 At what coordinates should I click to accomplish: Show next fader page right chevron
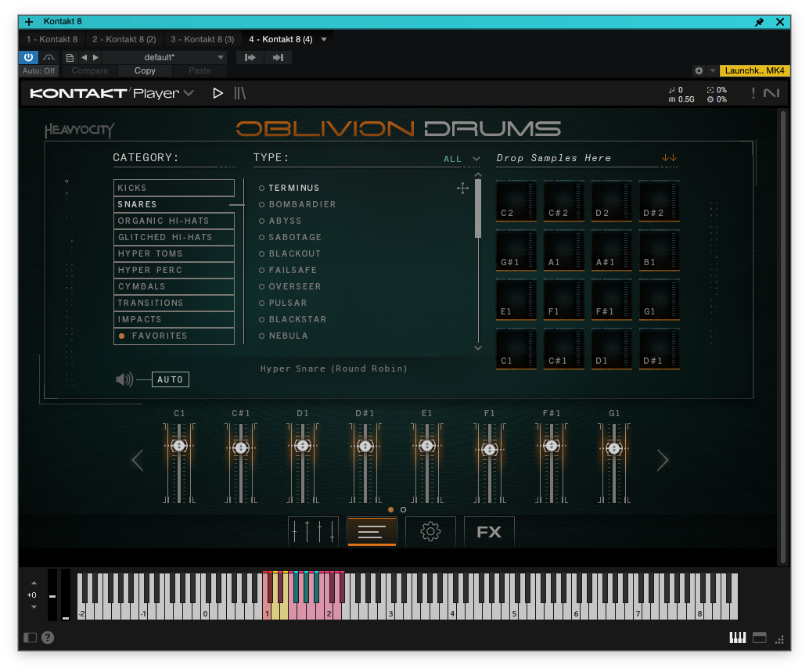point(663,461)
